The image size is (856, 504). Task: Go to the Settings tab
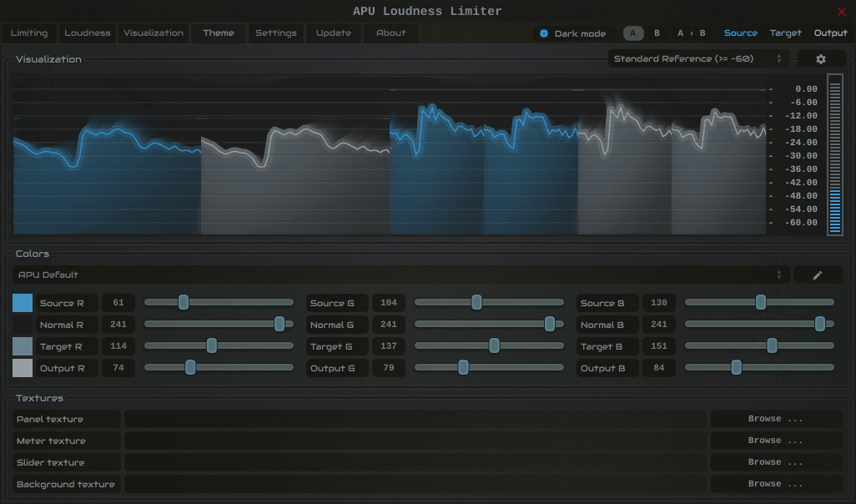coord(275,33)
